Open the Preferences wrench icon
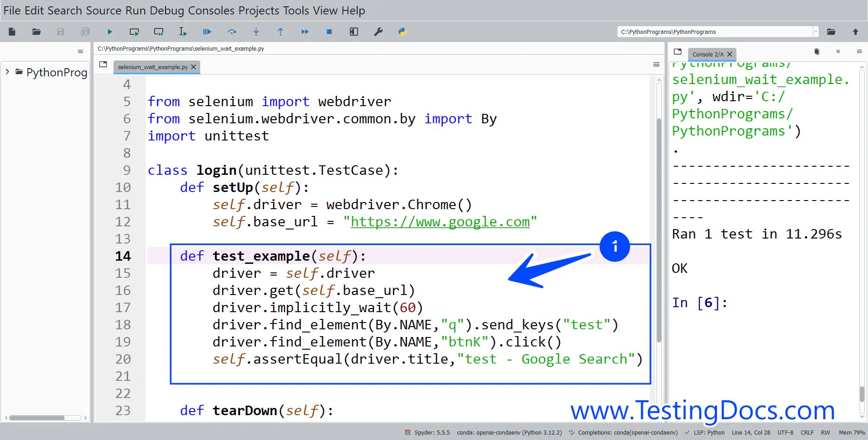Image resolution: width=868 pixels, height=440 pixels. (x=378, y=32)
